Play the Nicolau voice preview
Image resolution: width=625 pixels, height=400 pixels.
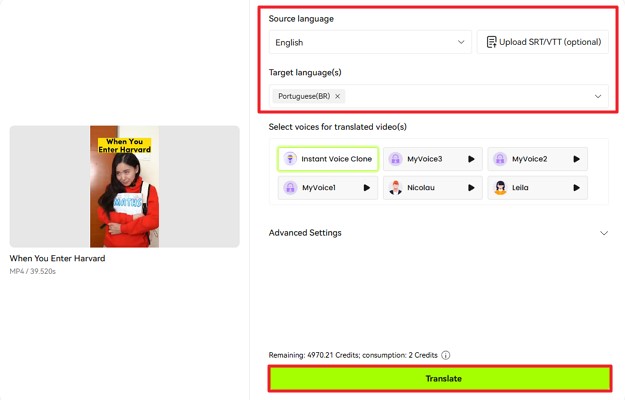(x=471, y=188)
